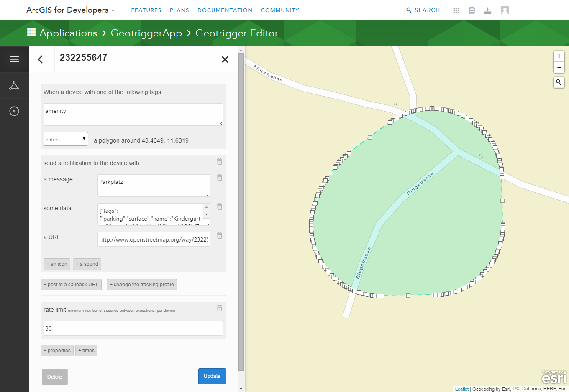Open the Documentation menu
Image resolution: width=569 pixels, height=392 pixels.
coord(225,10)
